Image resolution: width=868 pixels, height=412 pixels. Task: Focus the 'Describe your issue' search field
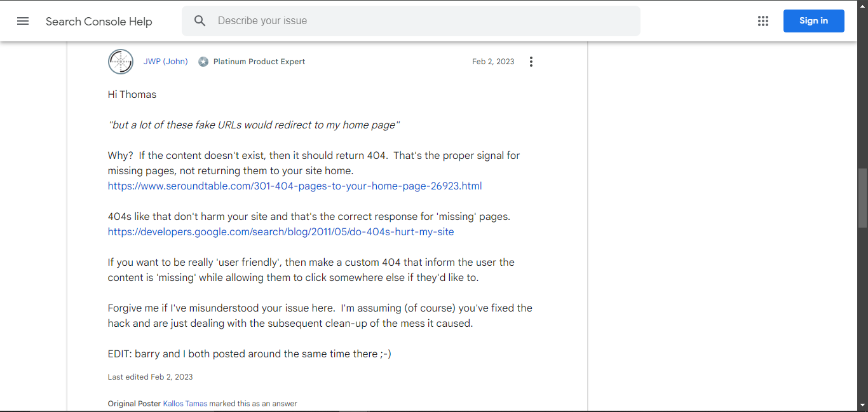coord(410,21)
